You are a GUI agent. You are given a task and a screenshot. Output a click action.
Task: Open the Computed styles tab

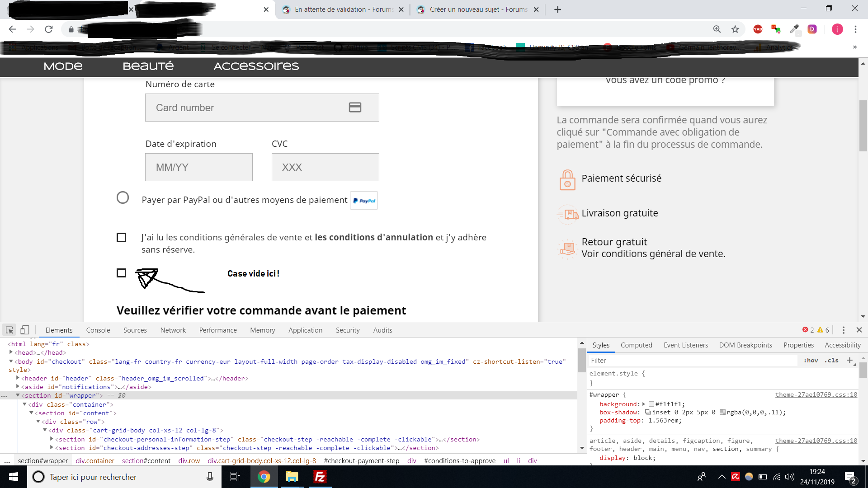(x=636, y=345)
